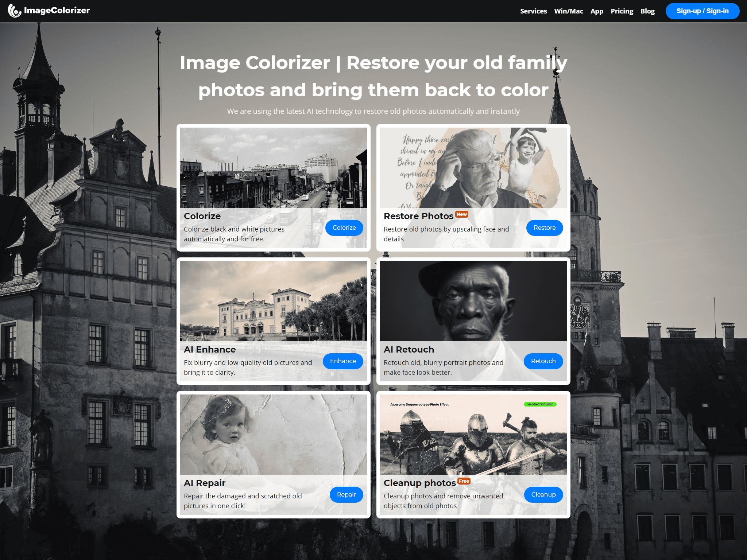The image size is (747, 560).
Task: Go to the App page
Action: (x=597, y=11)
